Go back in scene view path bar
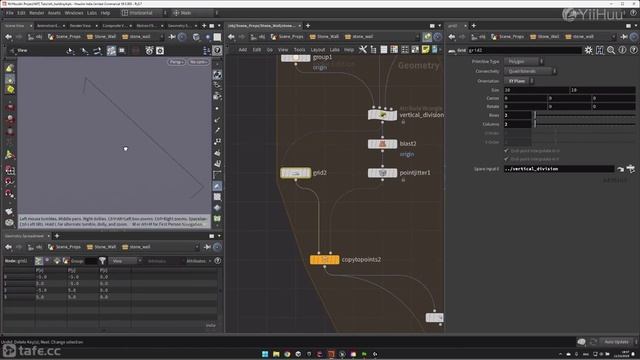This screenshot has width=640, height=360. pos(8,37)
